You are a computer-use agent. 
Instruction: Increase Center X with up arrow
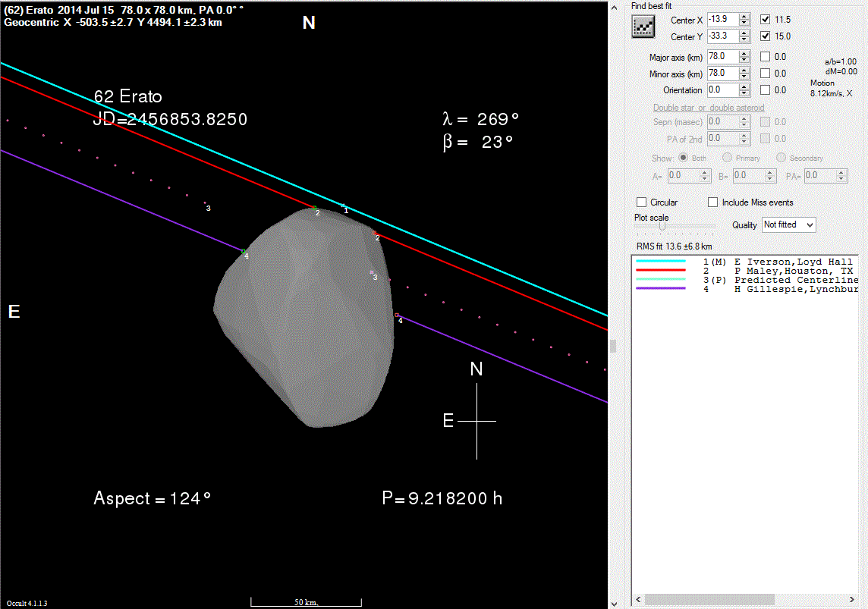click(744, 16)
